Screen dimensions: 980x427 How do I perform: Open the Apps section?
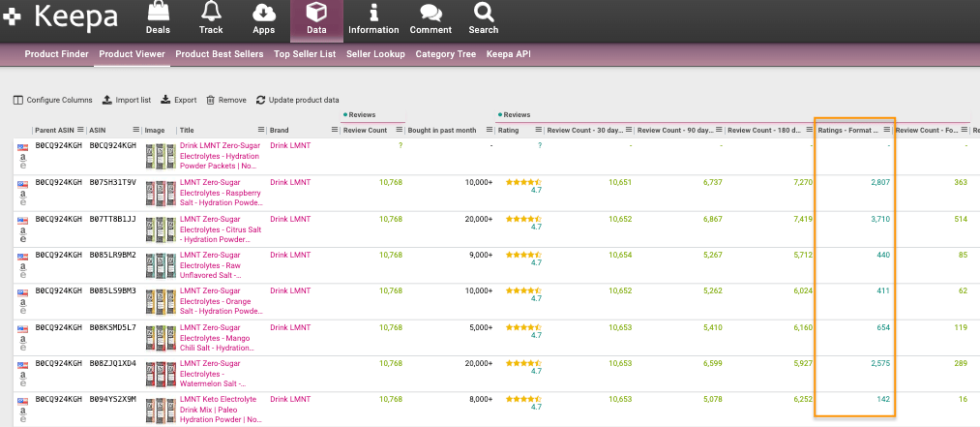click(x=264, y=17)
